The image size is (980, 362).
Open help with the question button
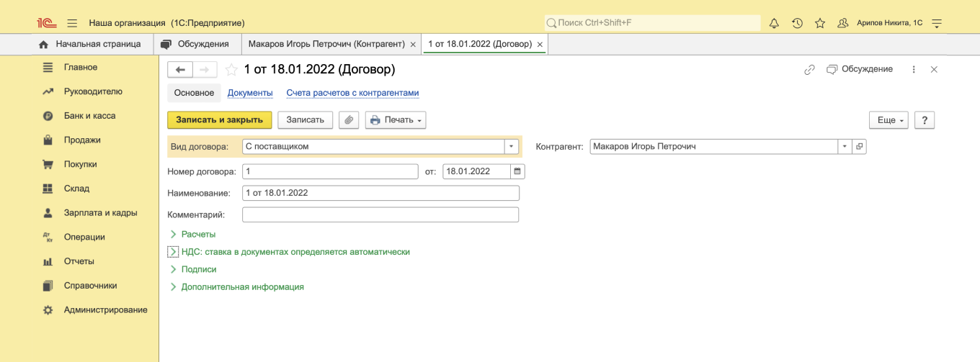click(925, 120)
